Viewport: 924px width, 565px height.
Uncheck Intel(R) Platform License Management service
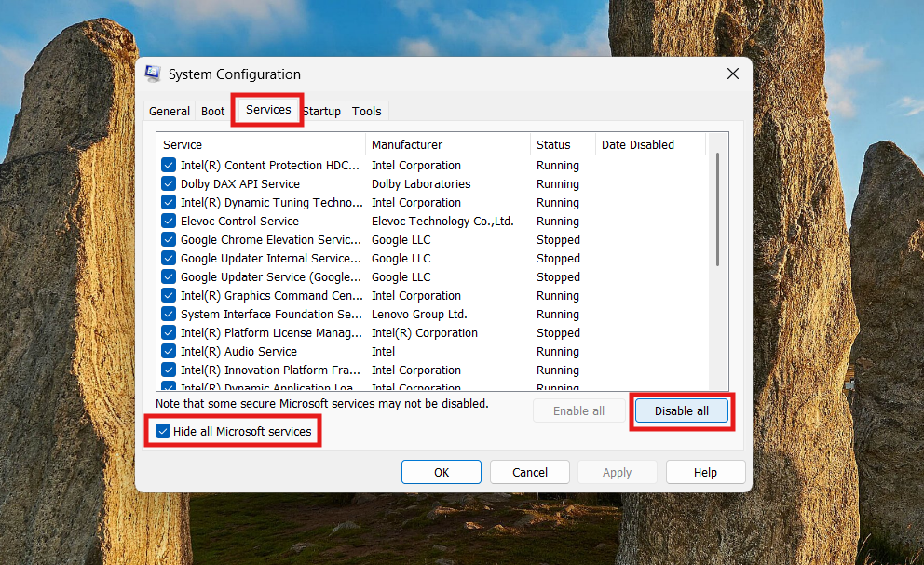(x=169, y=332)
